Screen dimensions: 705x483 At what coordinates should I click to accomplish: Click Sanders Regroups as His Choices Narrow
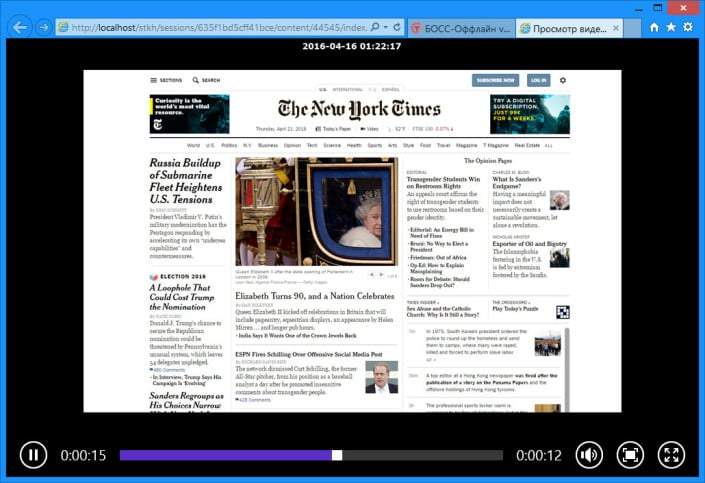(x=187, y=400)
